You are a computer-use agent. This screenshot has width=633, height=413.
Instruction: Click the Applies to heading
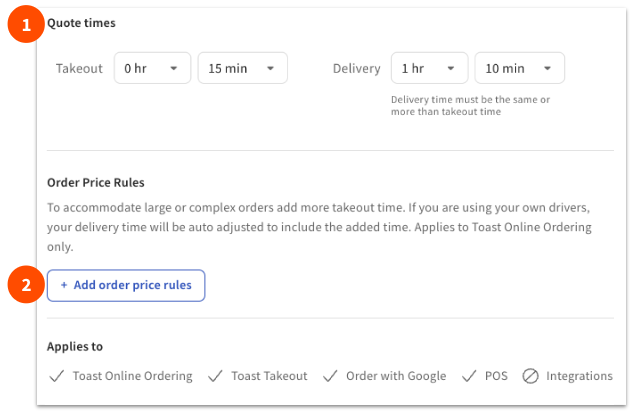(x=75, y=346)
